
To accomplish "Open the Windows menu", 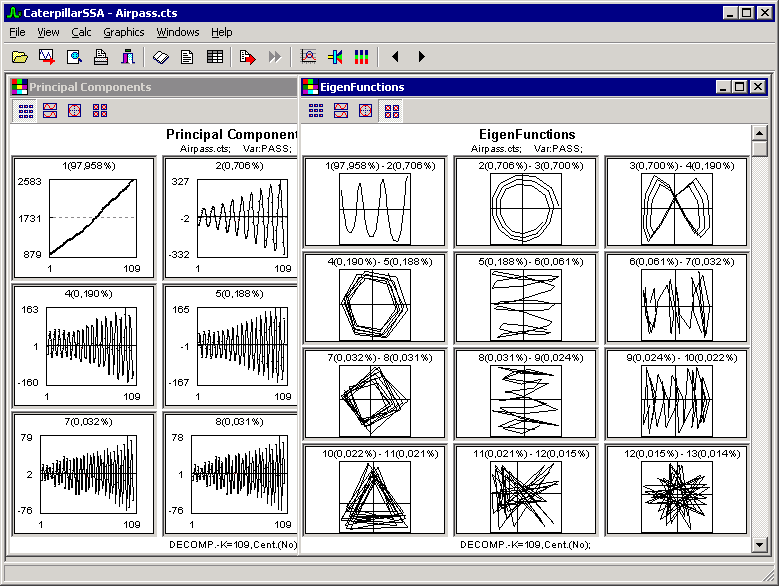I will [178, 32].
